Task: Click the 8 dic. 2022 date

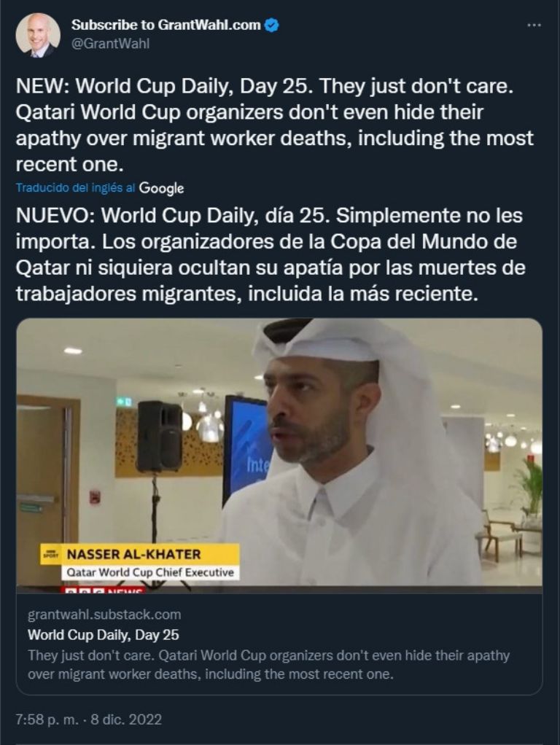Action: pyautogui.click(x=126, y=719)
